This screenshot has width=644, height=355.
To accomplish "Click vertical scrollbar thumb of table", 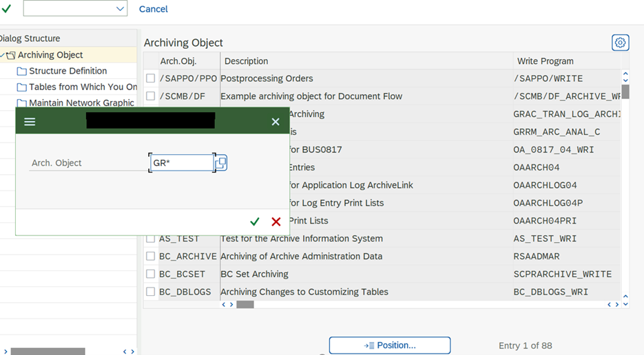I will coord(625,92).
